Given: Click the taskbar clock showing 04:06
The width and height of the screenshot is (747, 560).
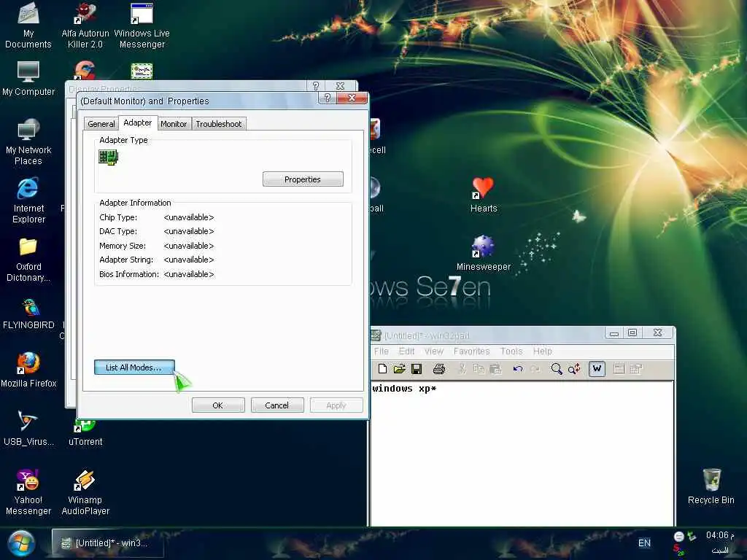Looking at the screenshot, I should (719, 535).
